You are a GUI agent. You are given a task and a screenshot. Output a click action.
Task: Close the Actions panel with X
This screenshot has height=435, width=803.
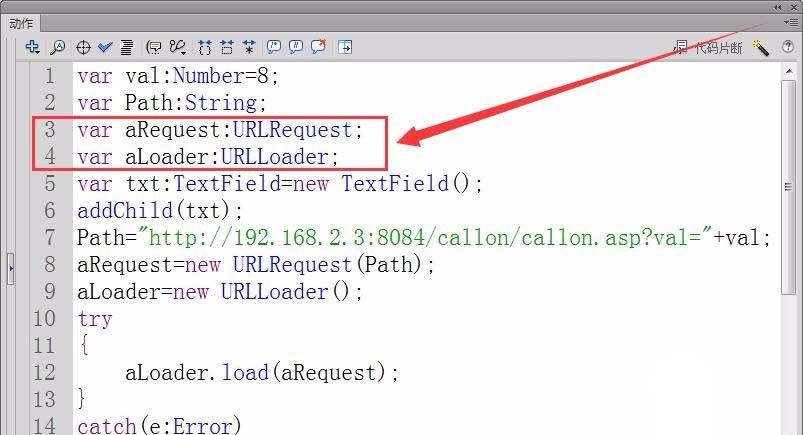click(x=794, y=7)
